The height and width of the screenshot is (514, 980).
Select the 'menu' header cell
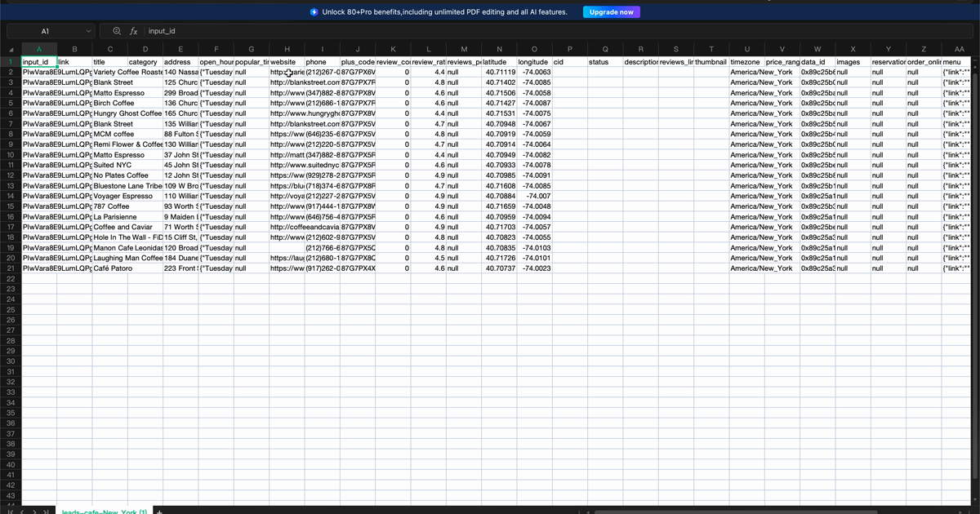point(957,62)
